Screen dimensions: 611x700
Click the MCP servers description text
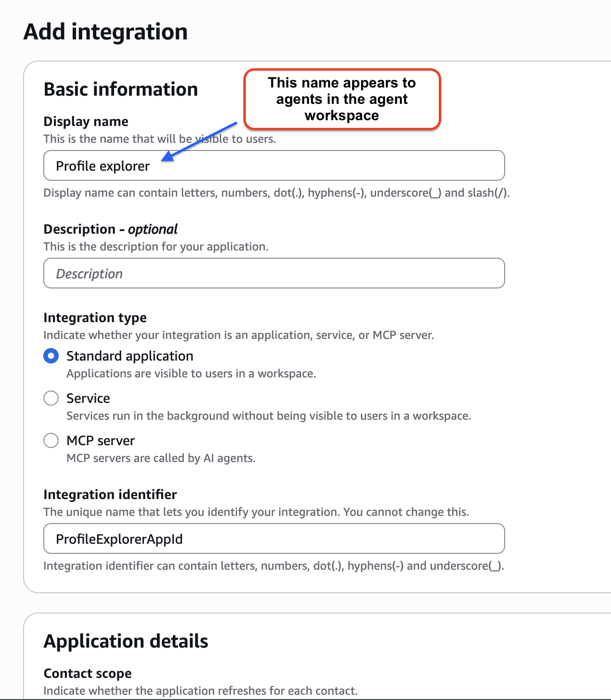click(161, 458)
